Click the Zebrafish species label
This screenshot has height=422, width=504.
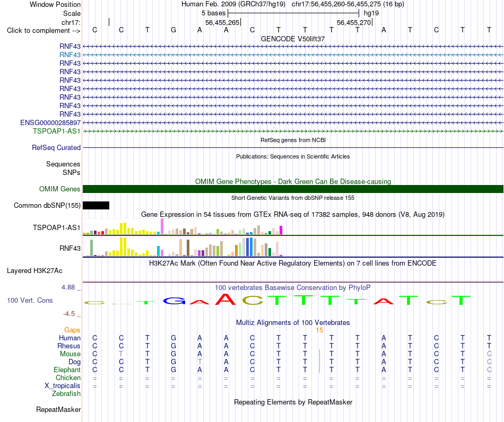[66, 393]
